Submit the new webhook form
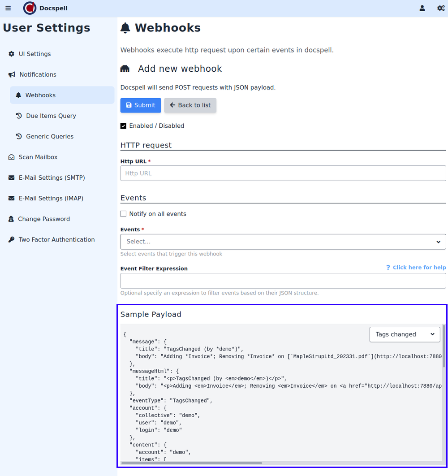The width and height of the screenshot is (448, 476). pyautogui.click(x=141, y=105)
